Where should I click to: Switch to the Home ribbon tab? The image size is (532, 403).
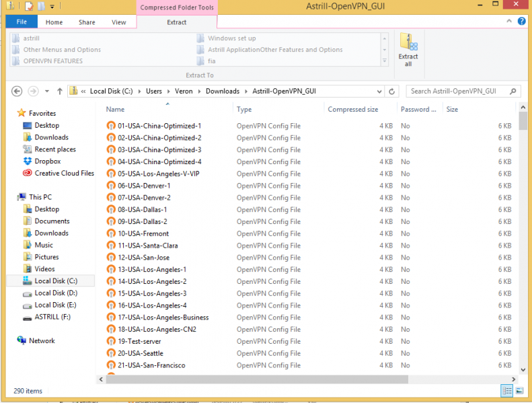54,22
